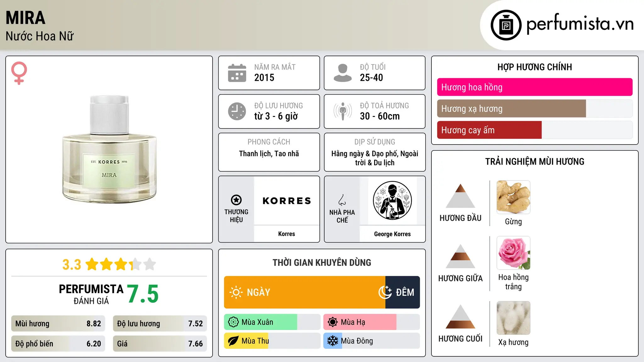Click the dark Đêm night segment
The width and height of the screenshot is (644, 362).
pyautogui.click(x=403, y=292)
